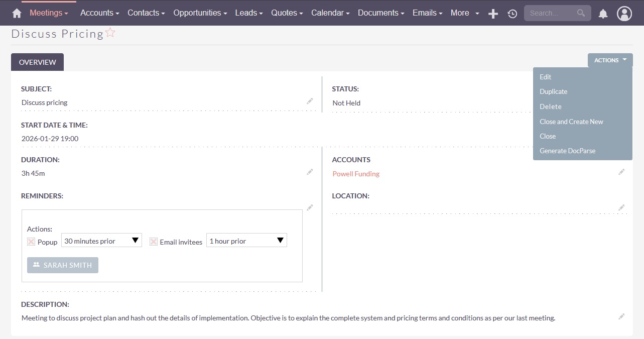Select Duplicate from Actions menu
Viewport: 644px width, 339px height.
(553, 92)
